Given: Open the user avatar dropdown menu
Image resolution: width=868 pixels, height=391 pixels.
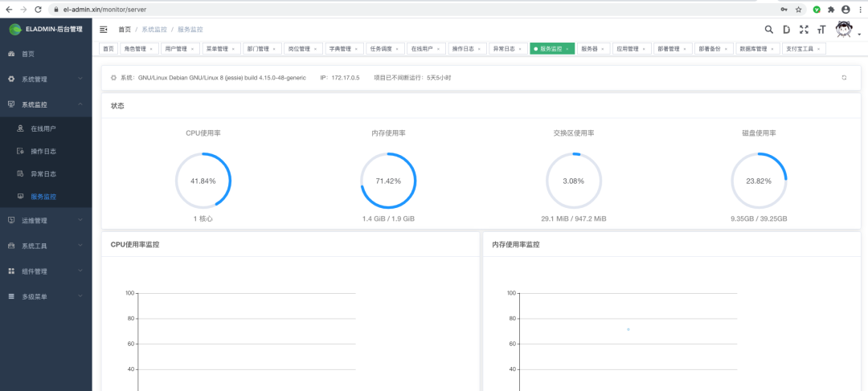Looking at the screenshot, I should 845,31.
